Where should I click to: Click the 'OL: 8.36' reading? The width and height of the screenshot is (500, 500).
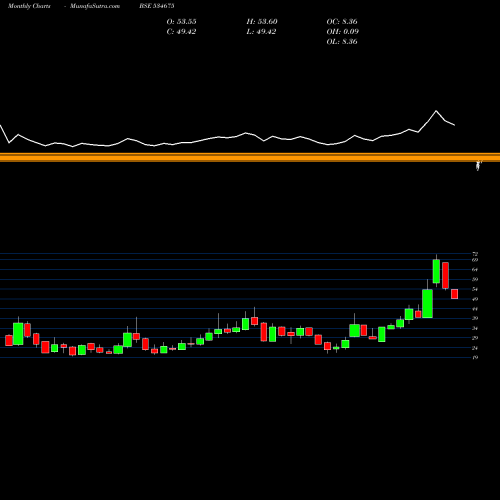[x=342, y=42]
